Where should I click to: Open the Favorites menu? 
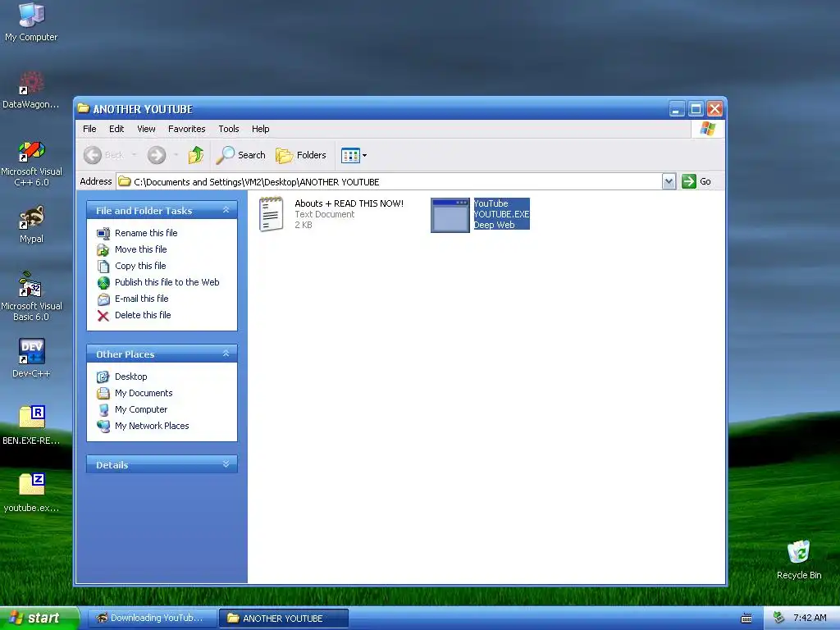point(186,129)
